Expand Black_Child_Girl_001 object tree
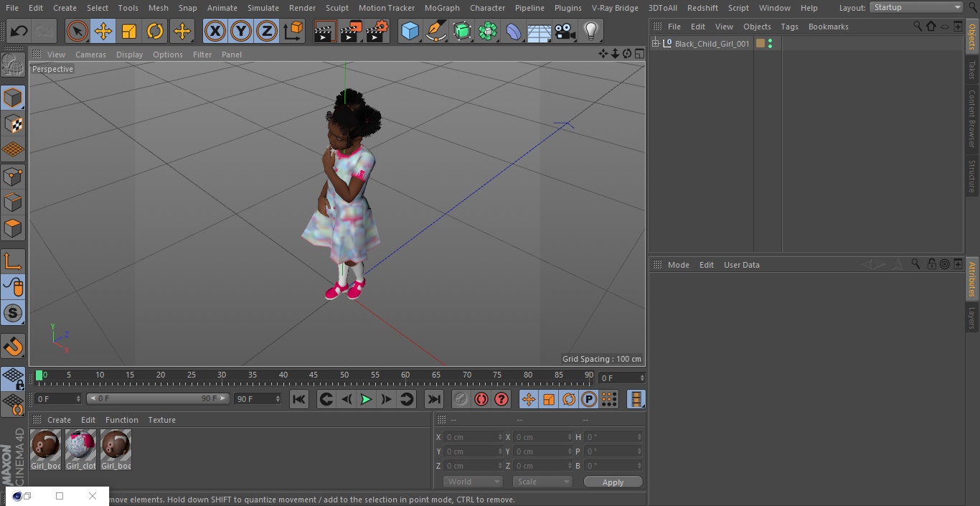The height and width of the screenshot is (506, 980). (655, 44)
